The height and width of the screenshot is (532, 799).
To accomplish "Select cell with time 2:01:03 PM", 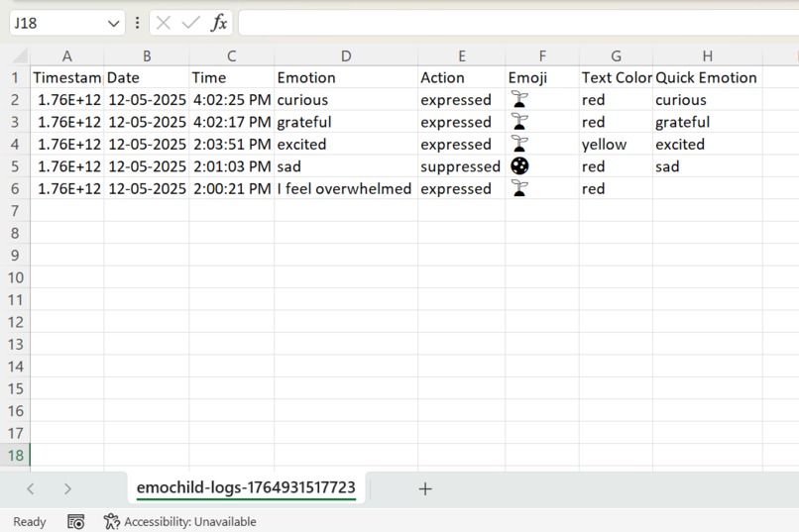I will pos(231,166).
